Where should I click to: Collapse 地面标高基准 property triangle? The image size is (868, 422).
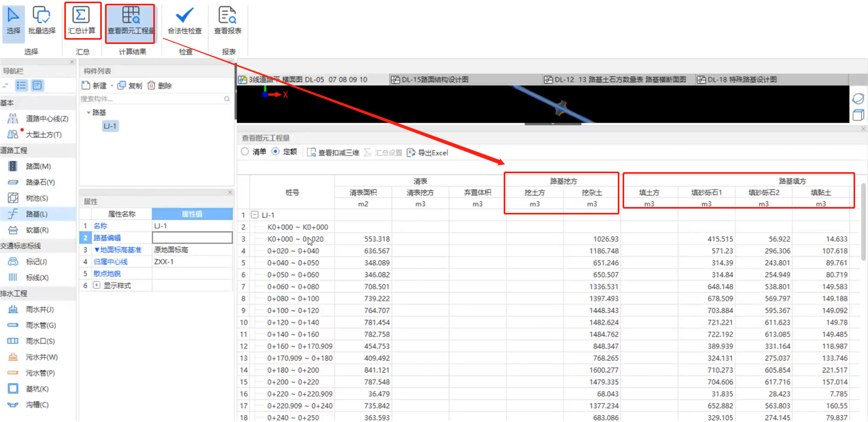click(96, 250)
